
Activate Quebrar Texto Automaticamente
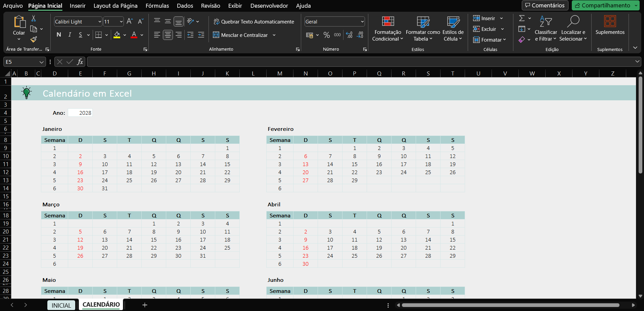[x=254, y=21]
